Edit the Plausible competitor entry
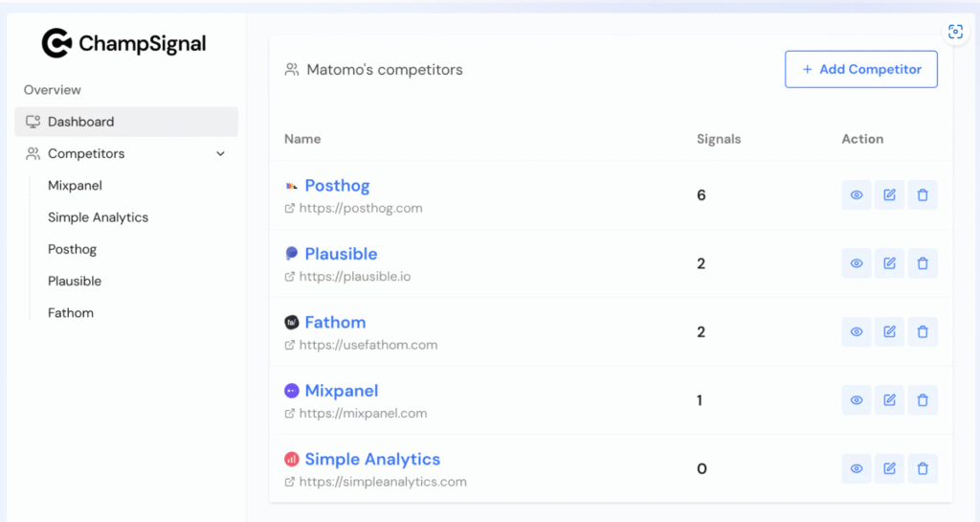This screenshot has width=980, height=522. tap(889, 263)
